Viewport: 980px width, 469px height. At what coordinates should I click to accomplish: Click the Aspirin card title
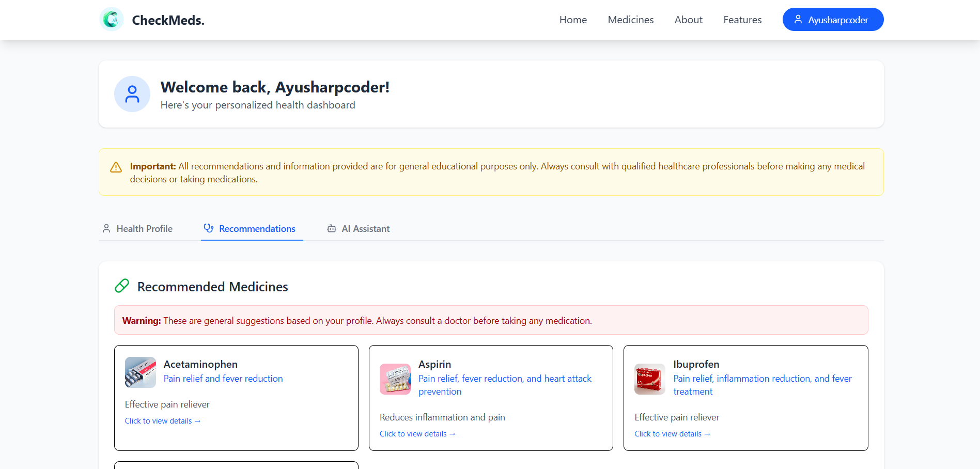tap(434, 364)
